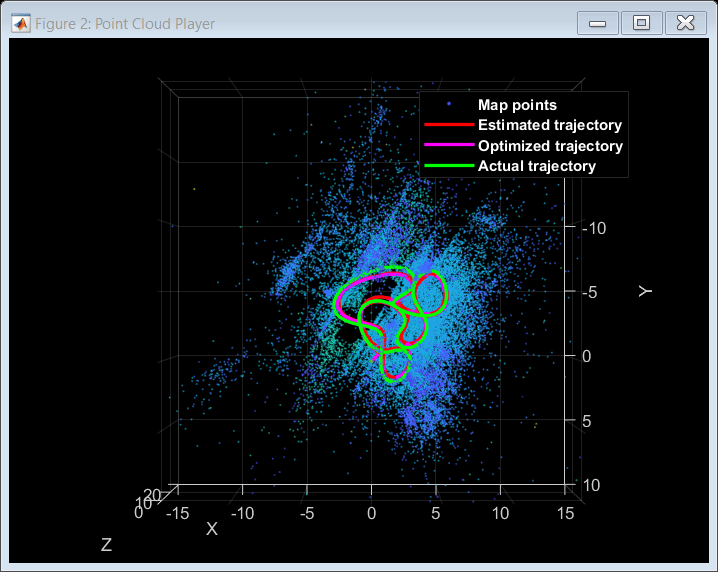Image resolution: width=718 pixels, height=572 pixels.
Task: Click the MATLAB icon in the title bar
Action: [21, 23]
